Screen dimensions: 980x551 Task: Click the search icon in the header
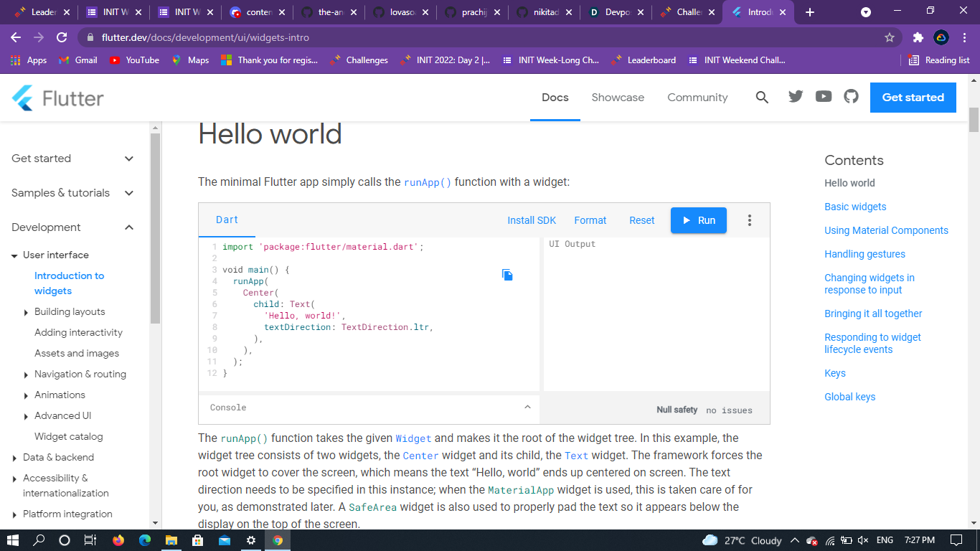762,97
